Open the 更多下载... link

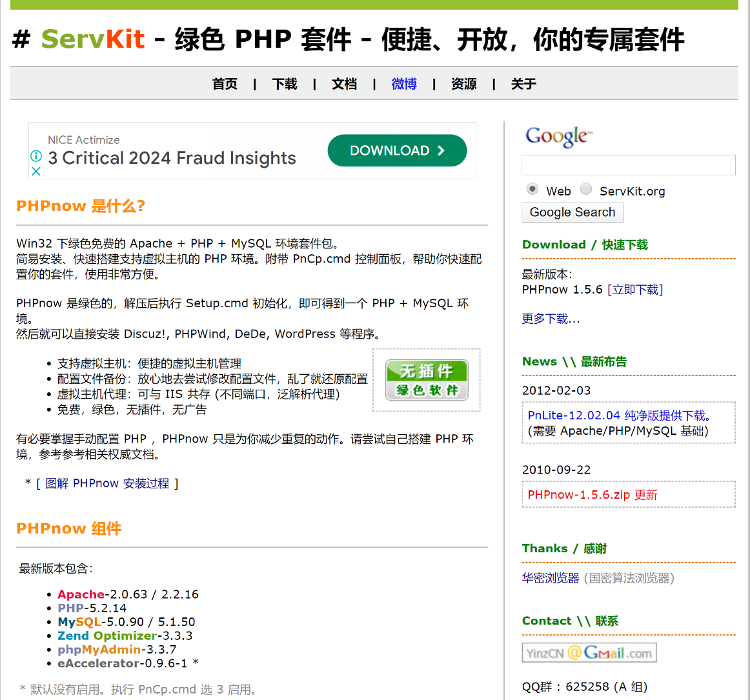551,319
